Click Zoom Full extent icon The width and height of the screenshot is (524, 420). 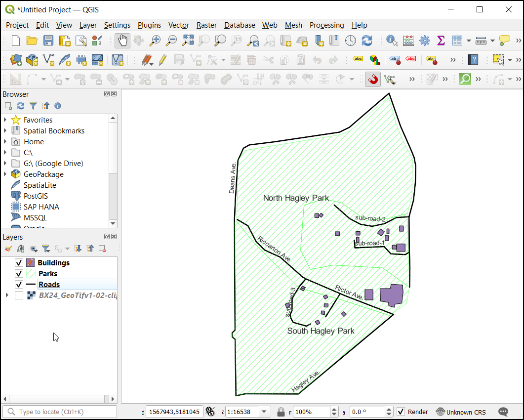tap(188, 41)
